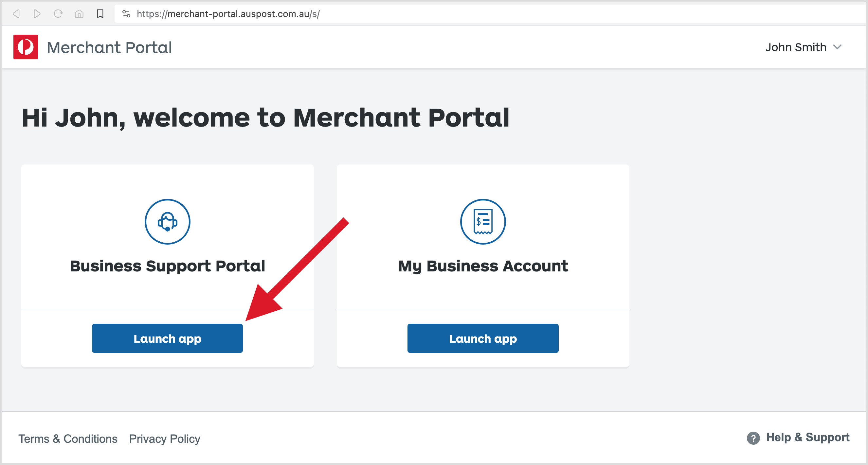Click the Australia Post logo icon
868x465 pixels.
point(26,47)
